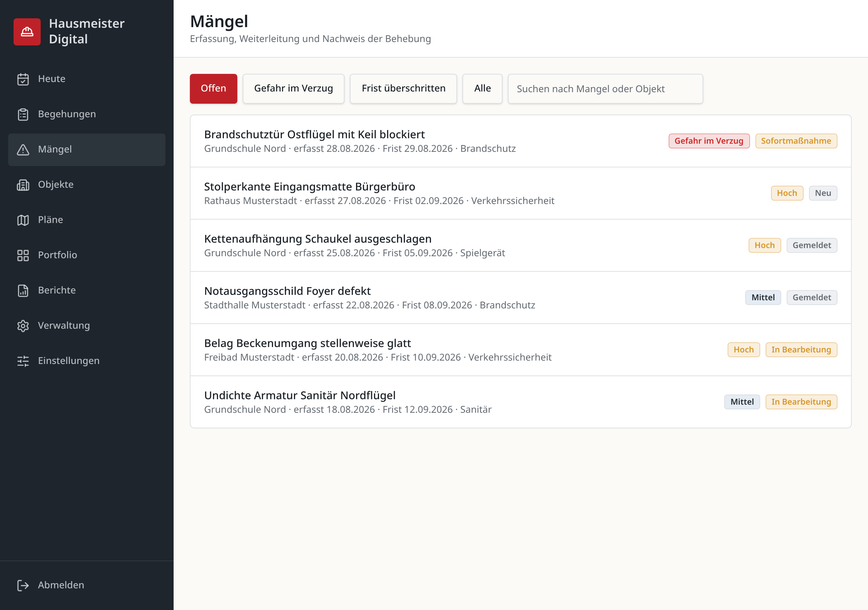
Task: Open Notausgangsschild Foyer defekt entry
Action: [520, 298]
